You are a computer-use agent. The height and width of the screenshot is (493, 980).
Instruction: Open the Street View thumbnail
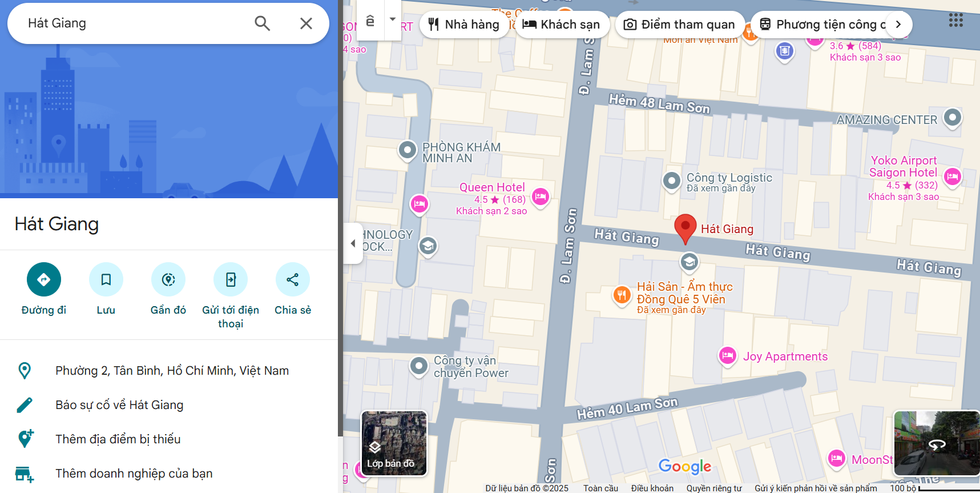point(937,443)
